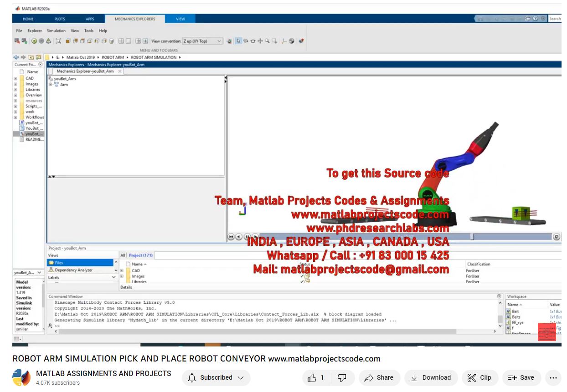Toggle the show frames axis icon
Viewport: 567px width, 392px height.
(284, 41)
